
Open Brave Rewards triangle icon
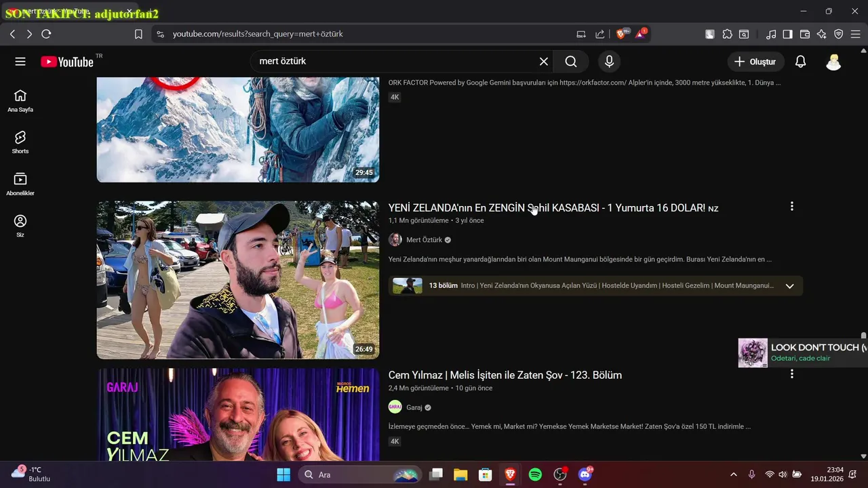coord(641,33)
